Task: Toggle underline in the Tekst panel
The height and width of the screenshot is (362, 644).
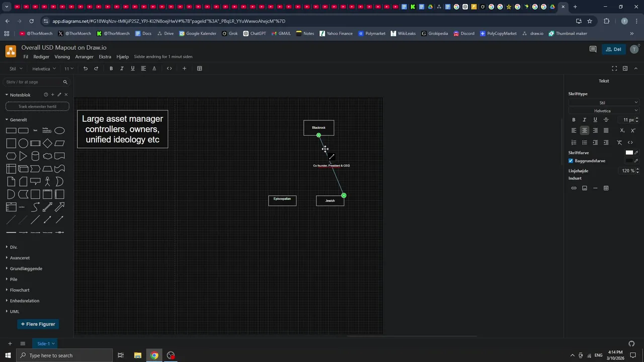Action: [x=595, y=120]
